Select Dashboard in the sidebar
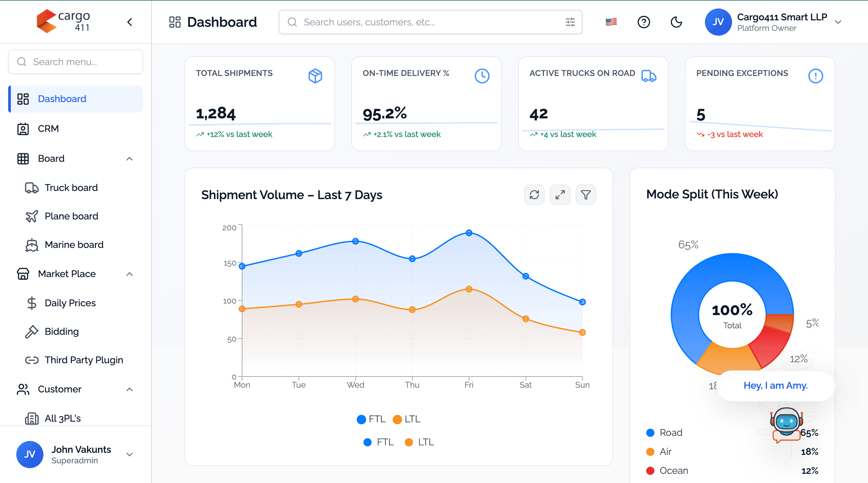 62,99
